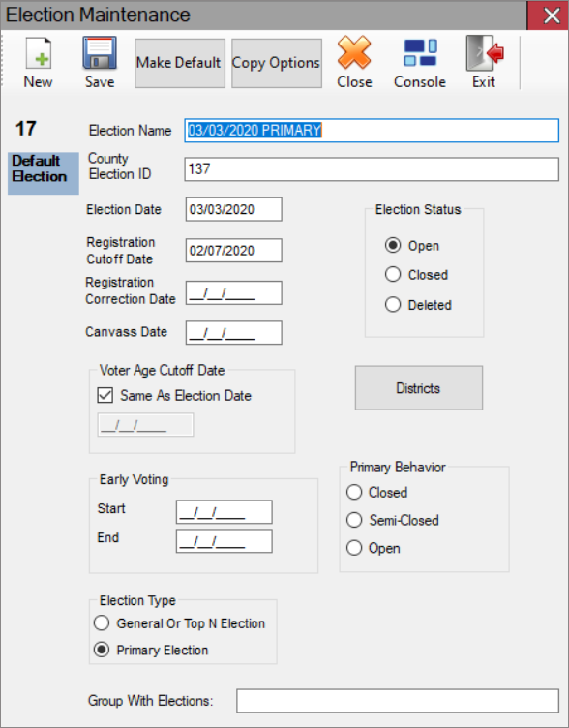Select Deleted election status
The height and width of the screenshot is (728, 569).
click(x=393, y=305)
